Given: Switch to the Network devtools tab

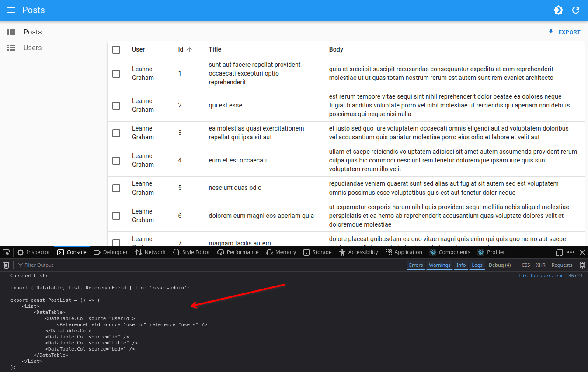Looking at the screenshot, I should click(x=150, y=252).
